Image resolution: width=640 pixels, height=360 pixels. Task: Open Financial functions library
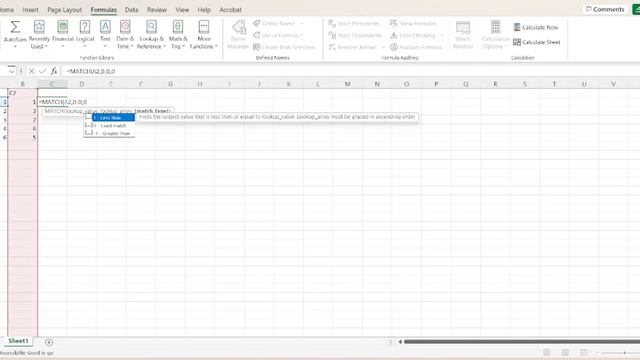coord(63,35)
